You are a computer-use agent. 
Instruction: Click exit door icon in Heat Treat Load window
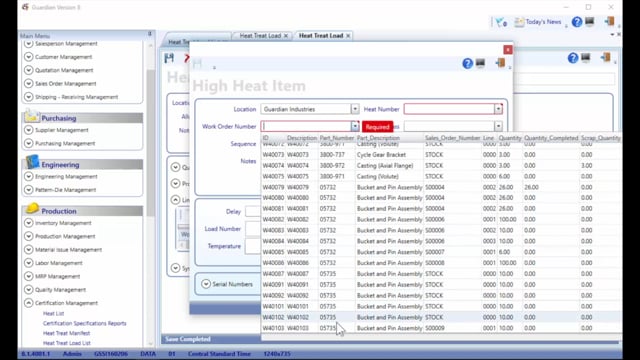tap(606, 58)
